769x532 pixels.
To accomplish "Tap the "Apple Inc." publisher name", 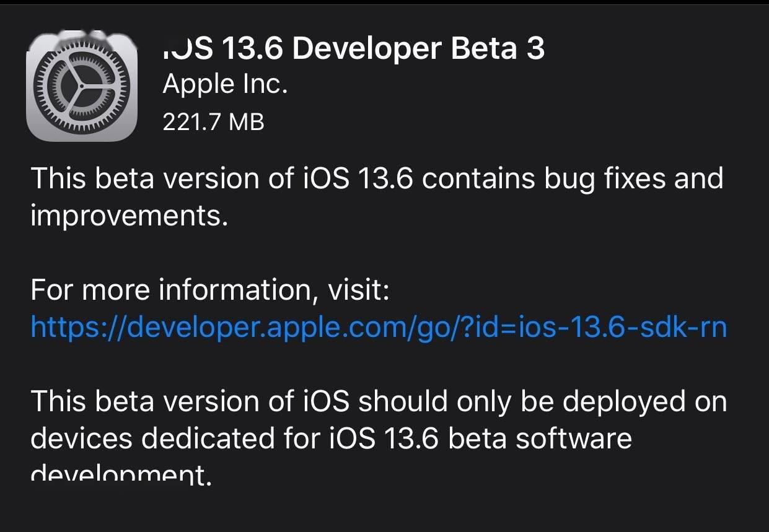I will coord(225,84).
